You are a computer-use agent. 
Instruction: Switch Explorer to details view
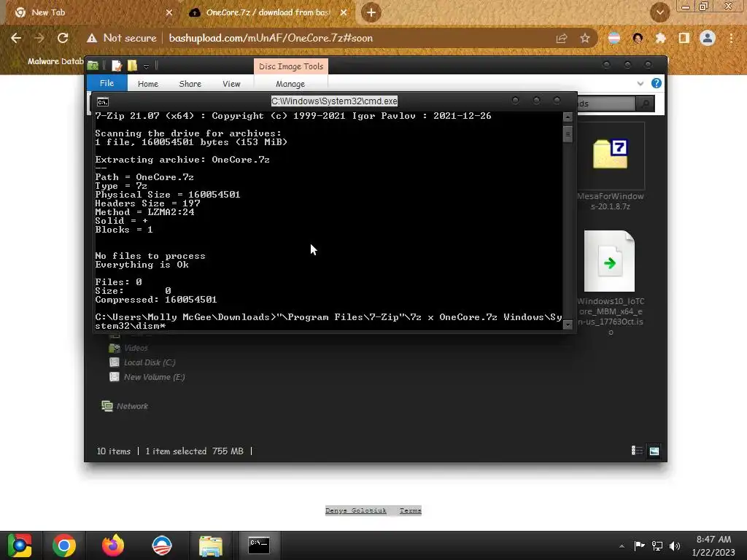pyautogui.click(x=636, y=451)
